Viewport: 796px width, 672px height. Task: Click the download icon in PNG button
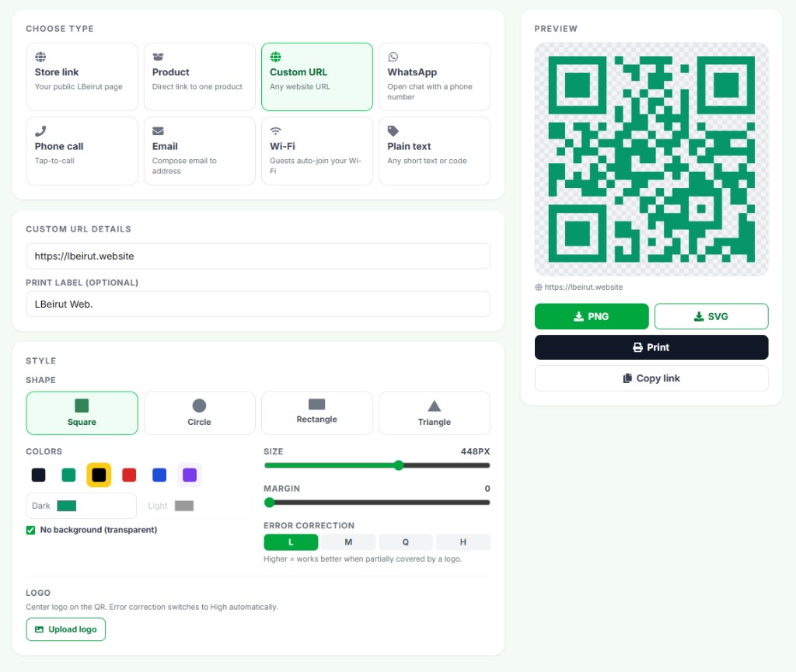pos(578,316)
